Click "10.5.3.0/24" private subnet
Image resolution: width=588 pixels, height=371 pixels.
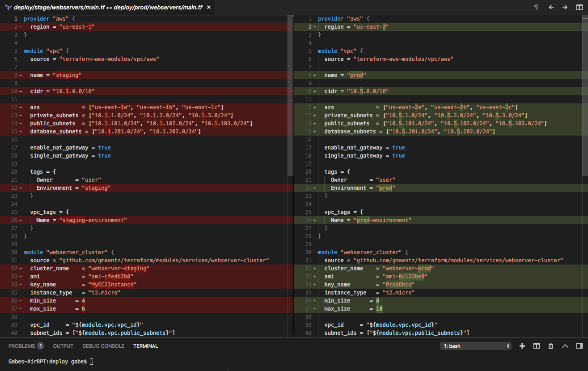[x=503, y=115]
